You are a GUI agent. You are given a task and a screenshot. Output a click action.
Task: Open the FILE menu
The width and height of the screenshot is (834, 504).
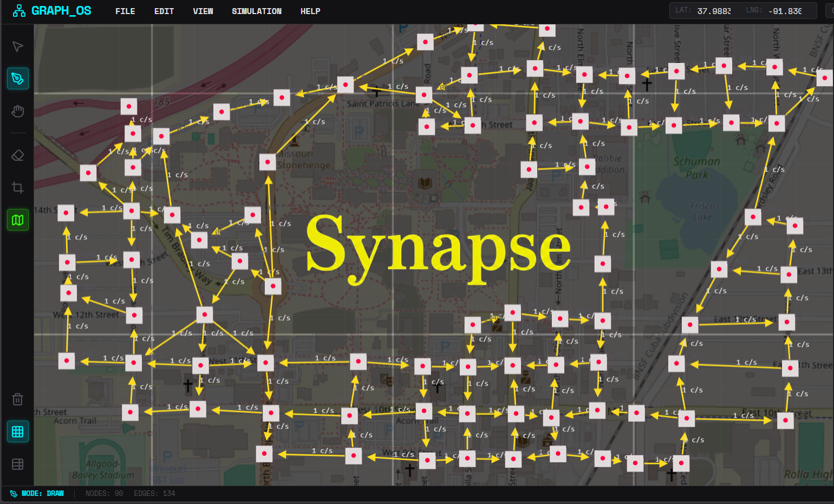pos(125,11)
